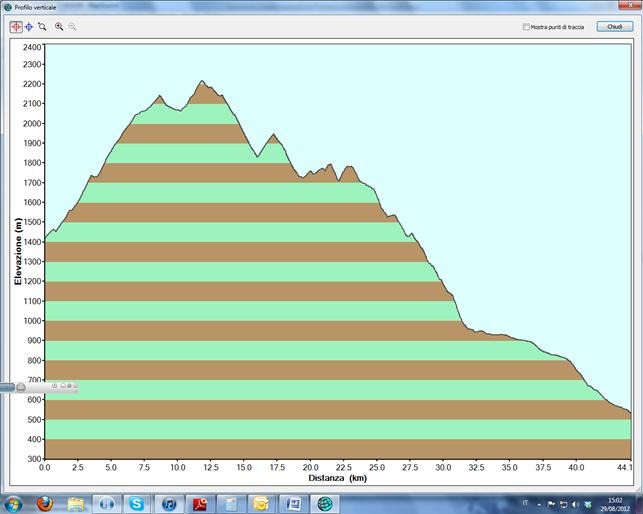
Task: Open iTunes from the taskbar
Action: pyautogui.click(x=168, y=502)
